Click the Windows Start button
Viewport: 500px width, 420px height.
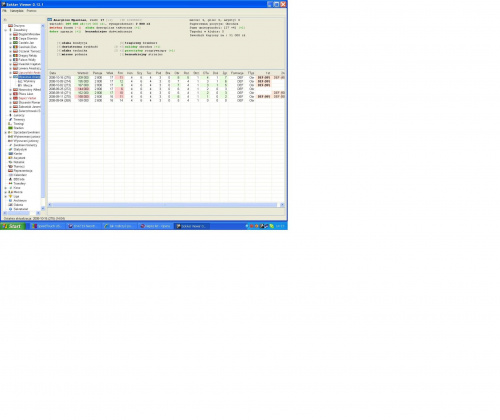(13, 226)
